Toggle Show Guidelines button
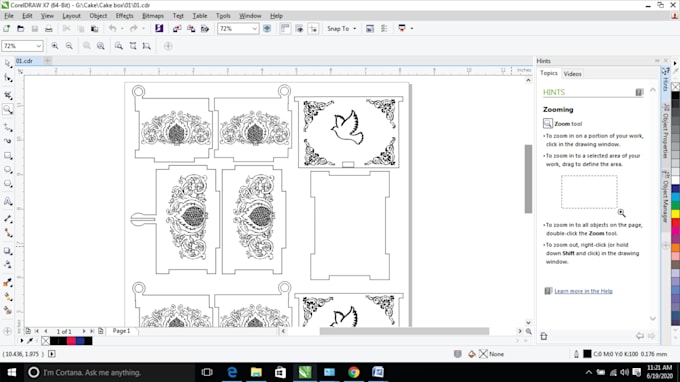The height and width of the screenshot is (382, 680). point(313,29)
